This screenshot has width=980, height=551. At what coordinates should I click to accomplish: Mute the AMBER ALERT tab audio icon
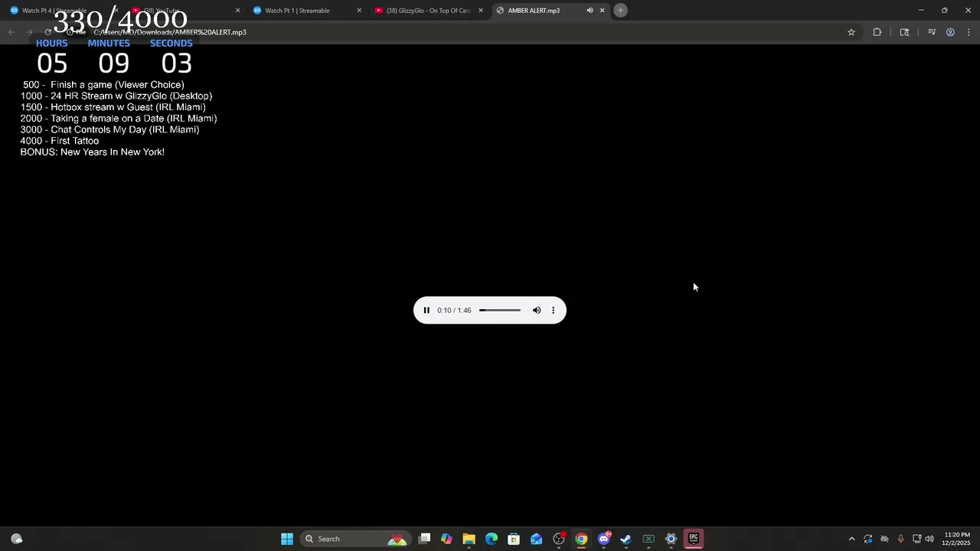pyautogui.click(x=590, y=10)
